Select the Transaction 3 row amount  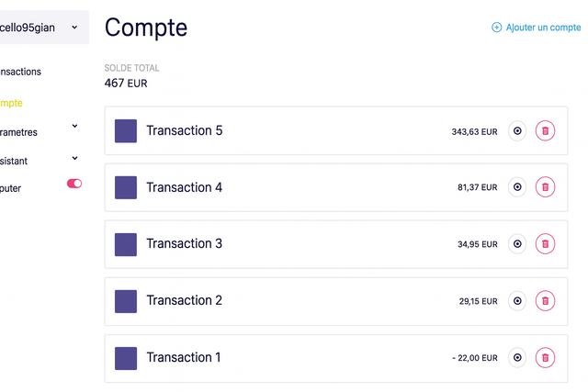point(477,244)
